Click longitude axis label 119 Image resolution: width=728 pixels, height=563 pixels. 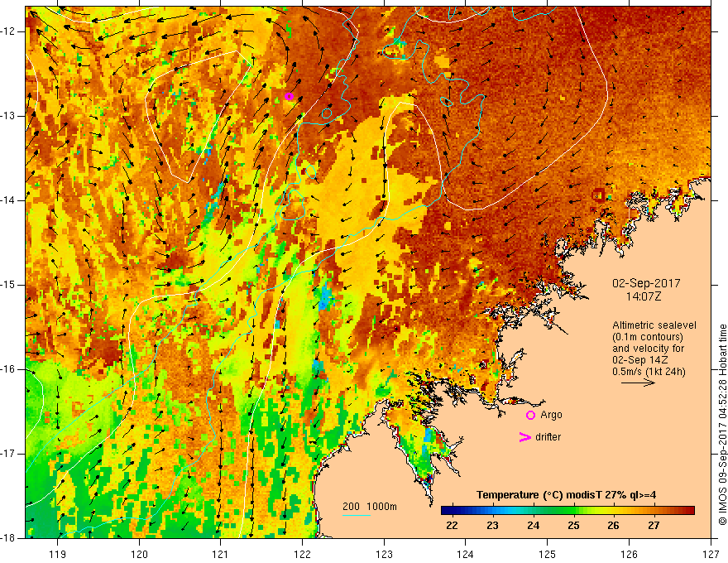click(58, 554)
